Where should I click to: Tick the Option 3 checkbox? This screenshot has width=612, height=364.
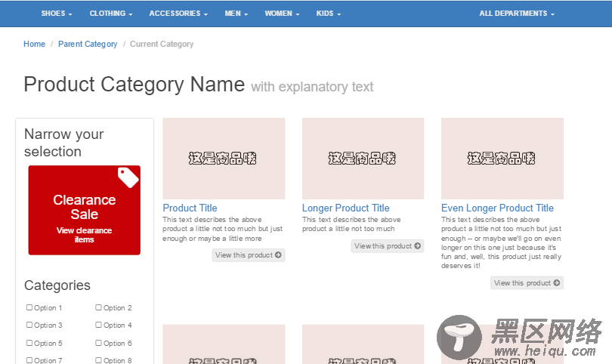pyautogui.click(x=29, y=325)
